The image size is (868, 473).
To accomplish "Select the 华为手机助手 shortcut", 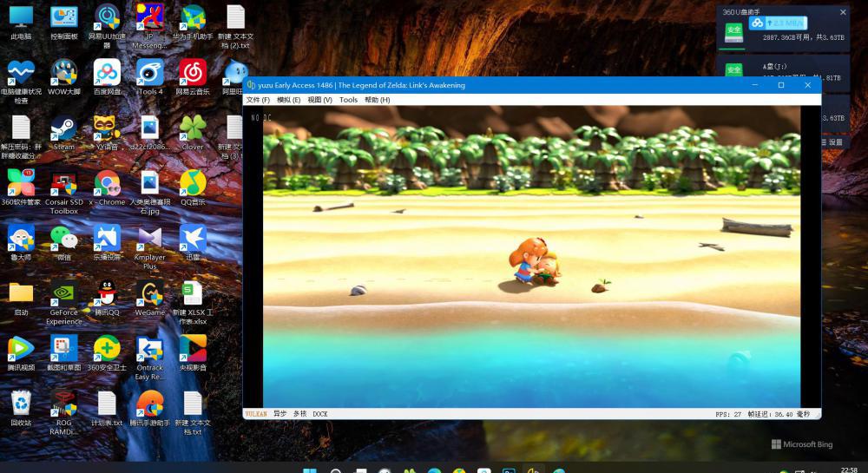I will (193, 23).
